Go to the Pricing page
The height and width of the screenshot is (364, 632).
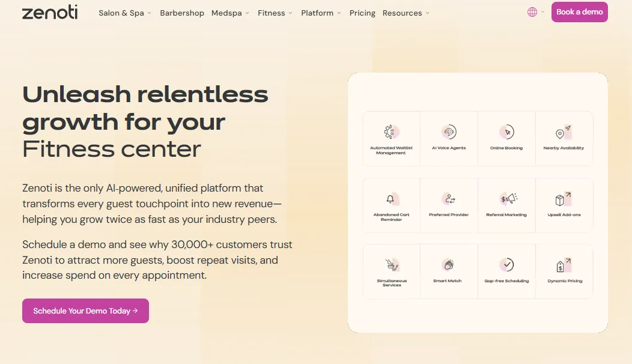(362, 13)
